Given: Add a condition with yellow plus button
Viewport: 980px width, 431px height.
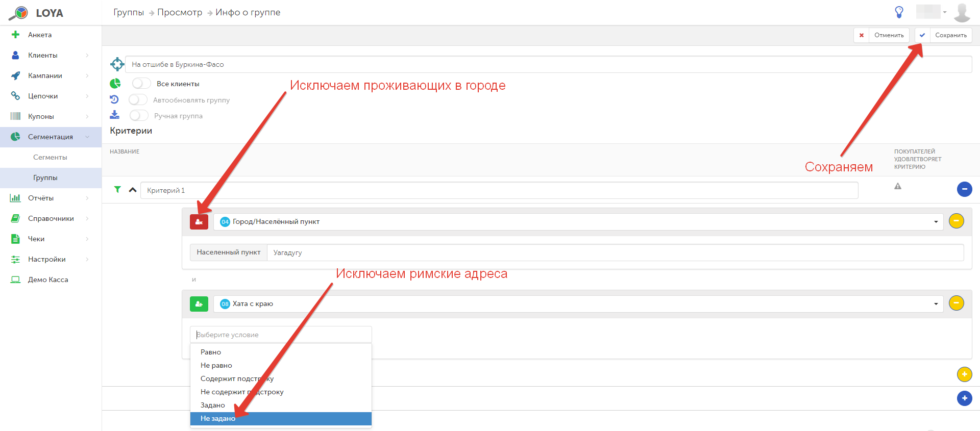Looking at the screenshot, I should click(x=964, y=374).
